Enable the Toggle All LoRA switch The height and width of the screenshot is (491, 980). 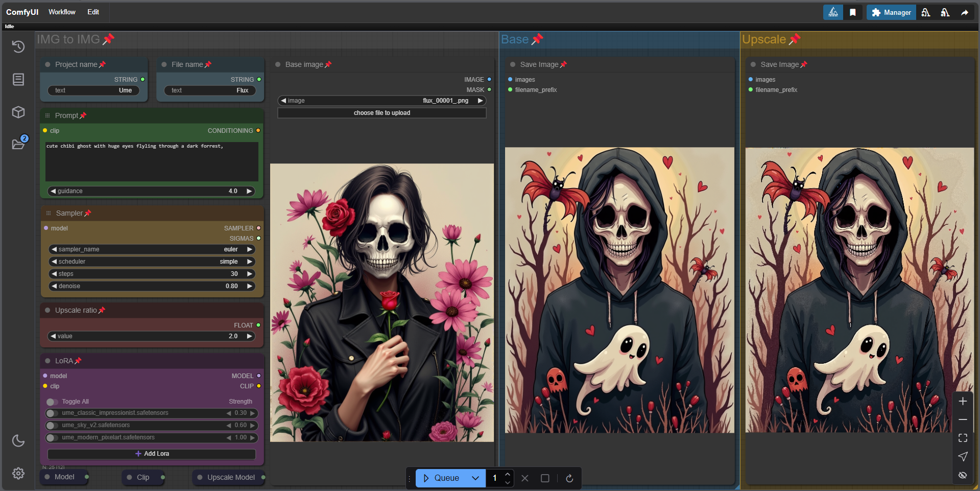[52, 402]
